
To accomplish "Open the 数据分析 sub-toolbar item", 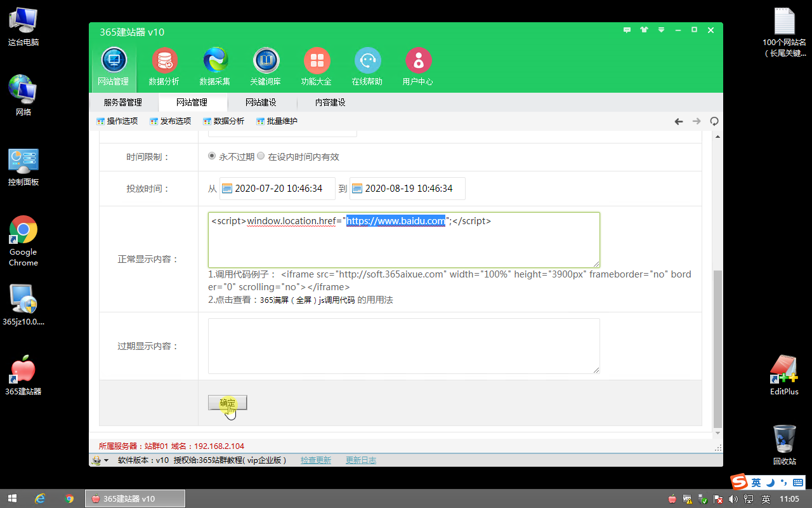I will pyautogui.click(x=224, y=121).
